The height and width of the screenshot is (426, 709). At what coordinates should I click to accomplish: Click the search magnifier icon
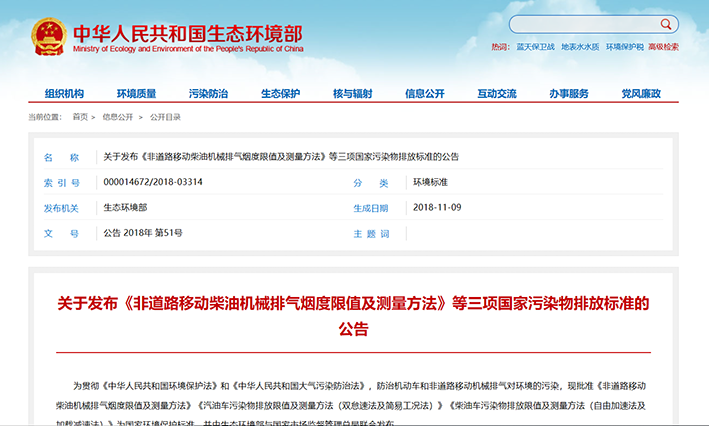tap(668, 24)
